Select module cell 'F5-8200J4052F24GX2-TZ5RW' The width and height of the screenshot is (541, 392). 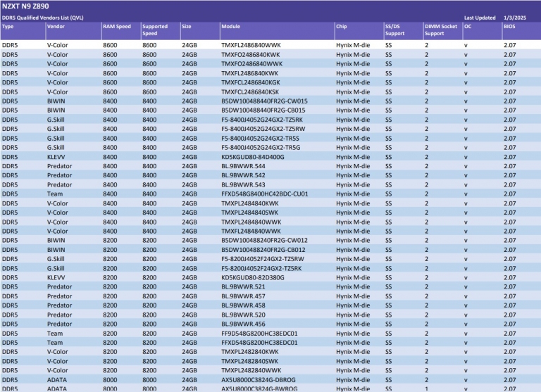point(263,259)
